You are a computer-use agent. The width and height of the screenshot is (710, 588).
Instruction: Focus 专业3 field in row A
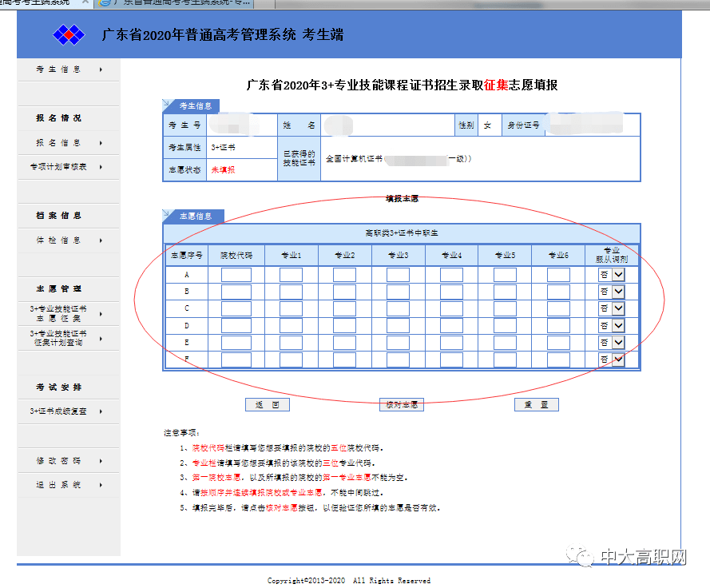click(x=398, y=275)
